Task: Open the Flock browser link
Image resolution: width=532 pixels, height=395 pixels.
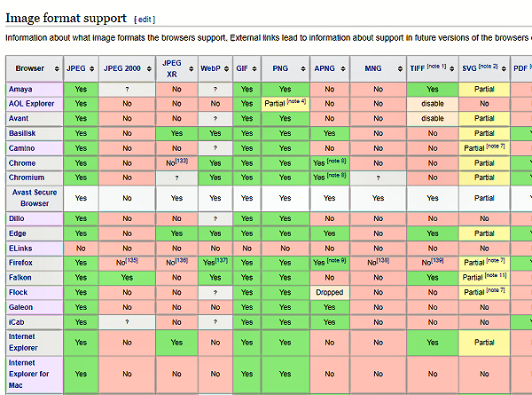Action: 18,292
